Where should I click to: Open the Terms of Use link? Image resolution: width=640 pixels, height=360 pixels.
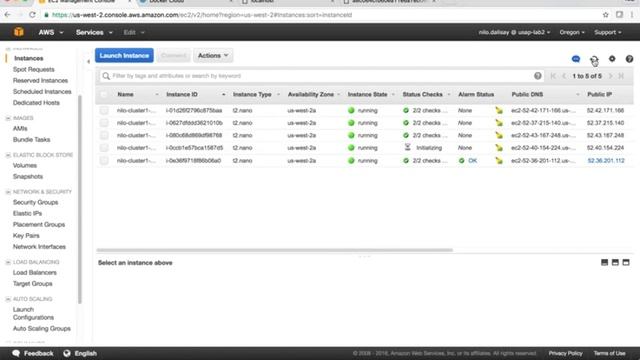tap(609, 353)
